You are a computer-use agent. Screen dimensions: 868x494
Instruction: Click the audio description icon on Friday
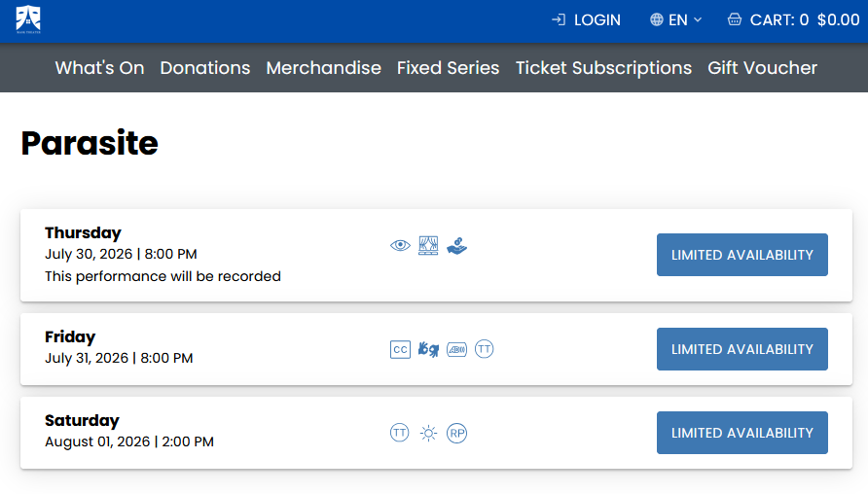click(x=456, y=350)
